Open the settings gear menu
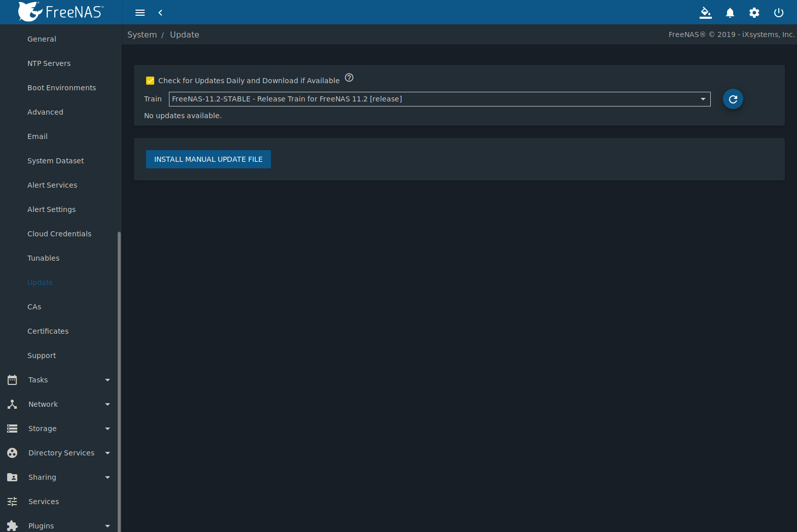This screenshot has height=532, width=797. point(754,13)
